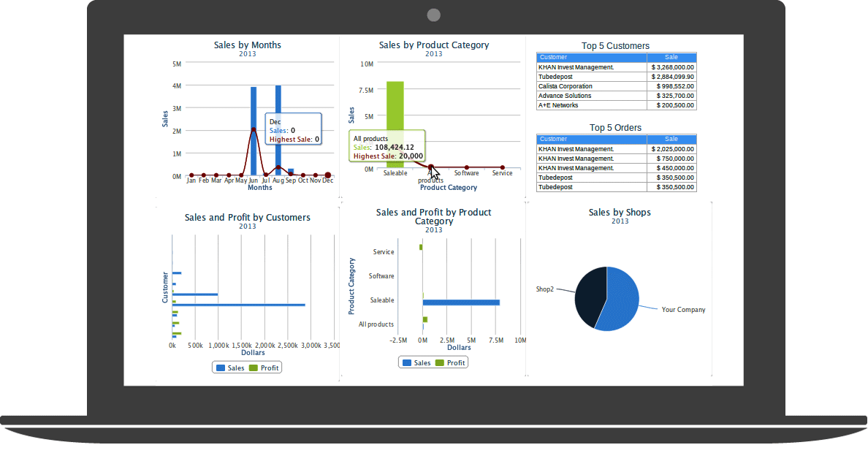Toggle Sales legend in Customers chart
The image size is (868, 453).
(x=230, y=368)
